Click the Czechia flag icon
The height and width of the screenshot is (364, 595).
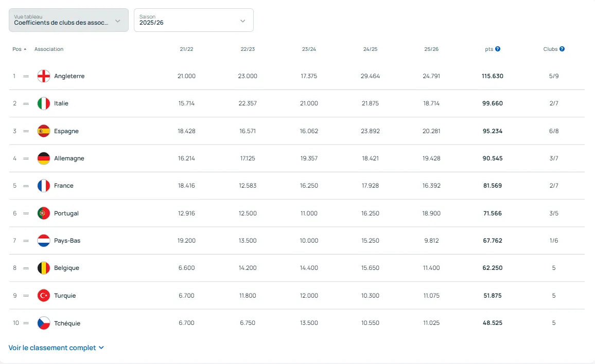44,323
